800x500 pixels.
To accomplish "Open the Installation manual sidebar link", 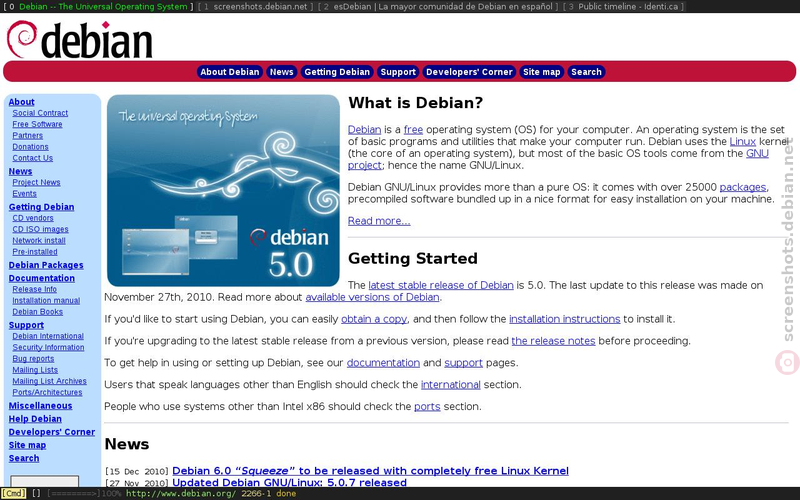I will pos(46,301).
